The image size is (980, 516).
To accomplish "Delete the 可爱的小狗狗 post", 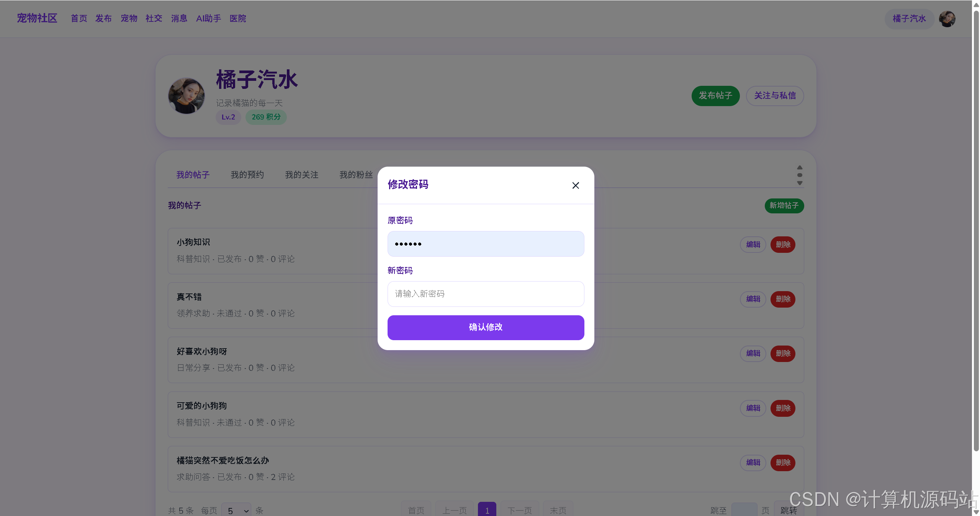I will [783, 408].
